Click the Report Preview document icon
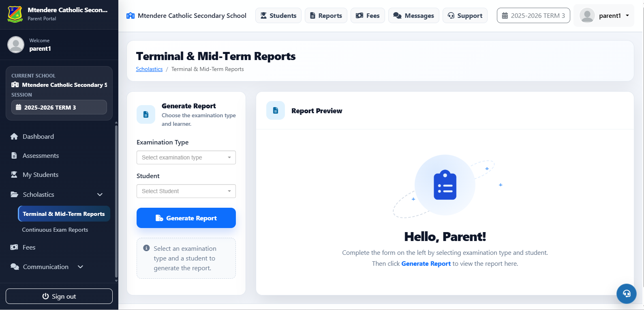This screenshot has height=310, width=644. pyautogui.click(x=276, y=110)
